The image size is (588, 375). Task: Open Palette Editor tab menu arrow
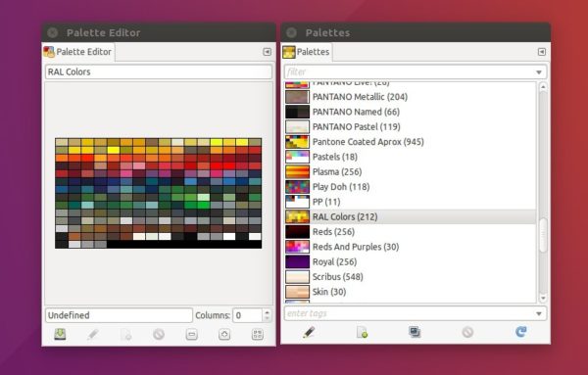tap(267, 52)
